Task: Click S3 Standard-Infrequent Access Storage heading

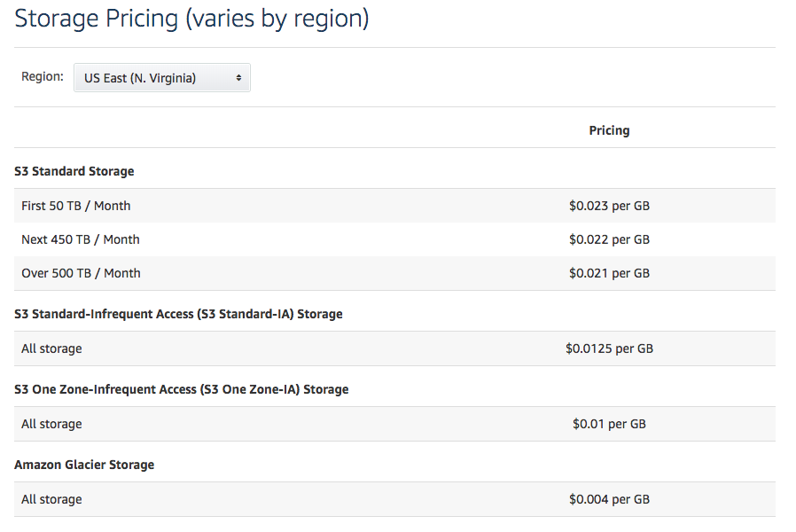Action: coord(178,314)
